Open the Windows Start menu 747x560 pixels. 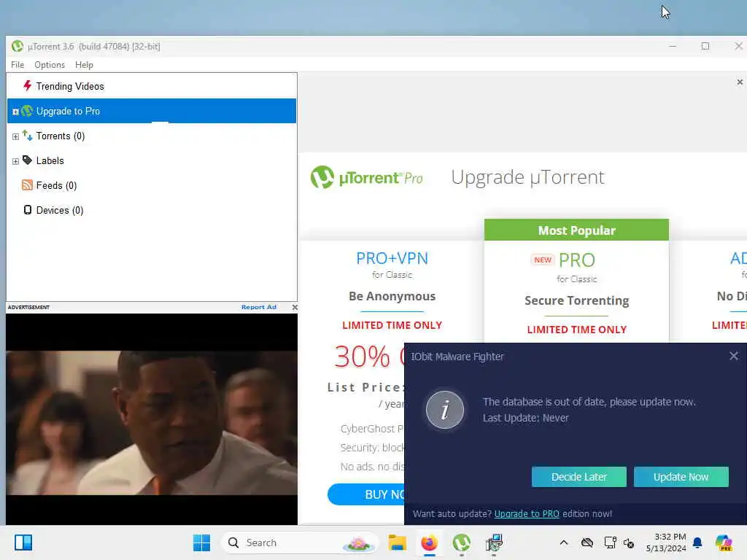(x=201, y=542)
